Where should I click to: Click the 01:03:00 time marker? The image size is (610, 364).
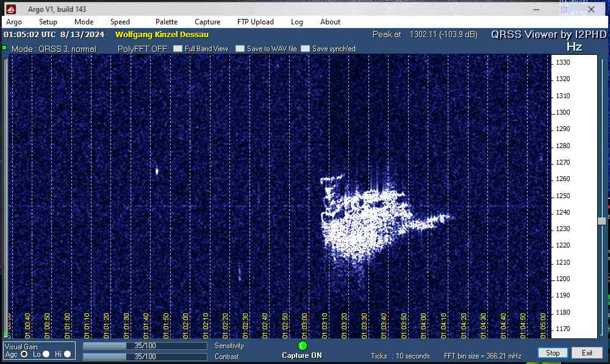click(x=304, y=326)
